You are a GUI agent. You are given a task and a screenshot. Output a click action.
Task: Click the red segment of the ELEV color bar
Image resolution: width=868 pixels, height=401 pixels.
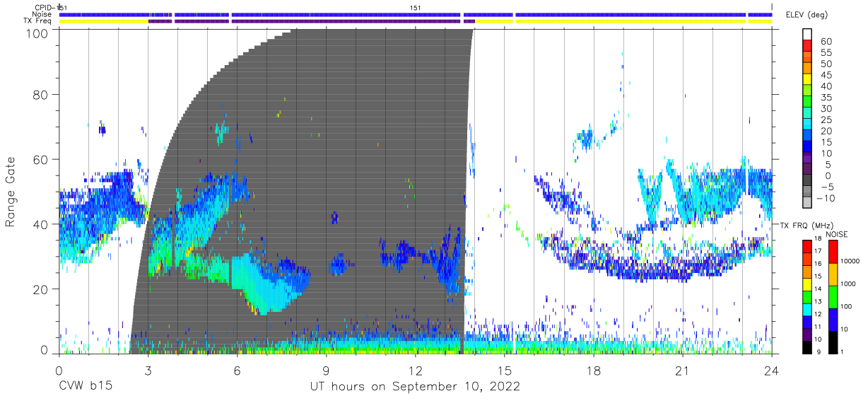(808, 47)
